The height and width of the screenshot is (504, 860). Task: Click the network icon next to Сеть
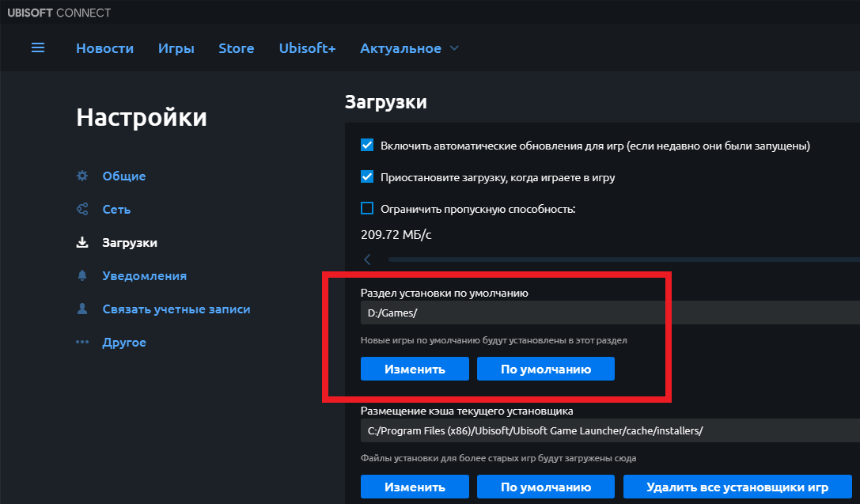pyautogui.click(x=82, y=209)
